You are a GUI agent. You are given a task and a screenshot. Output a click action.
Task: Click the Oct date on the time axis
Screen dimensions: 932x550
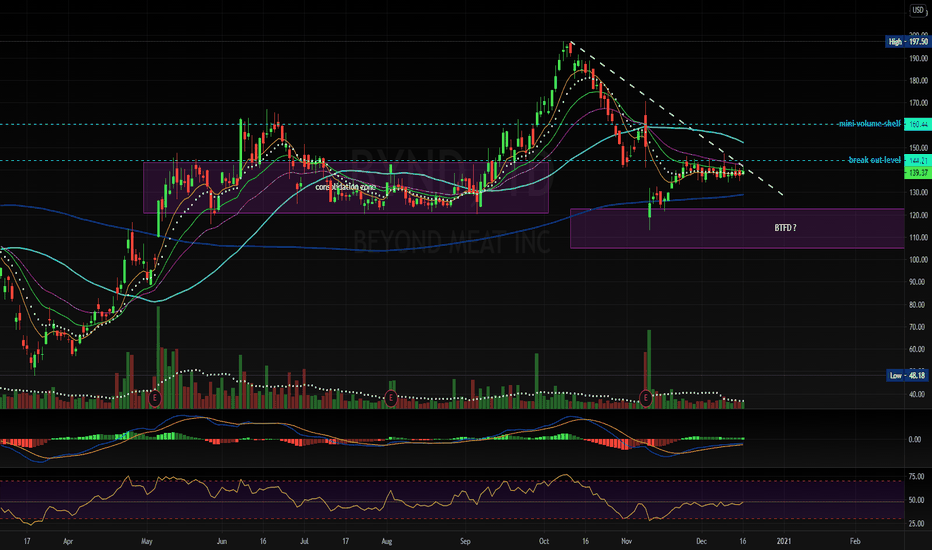(x=544, y=541)
